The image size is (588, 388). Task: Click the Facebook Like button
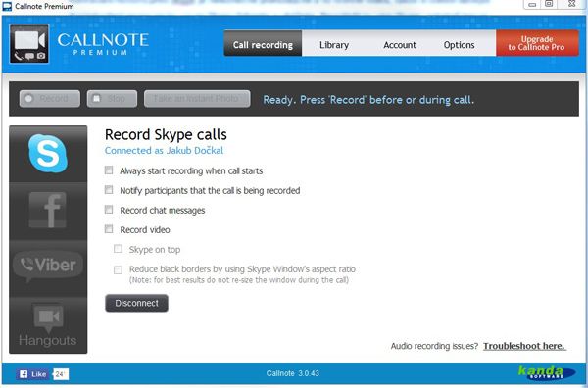click(33, 374)
